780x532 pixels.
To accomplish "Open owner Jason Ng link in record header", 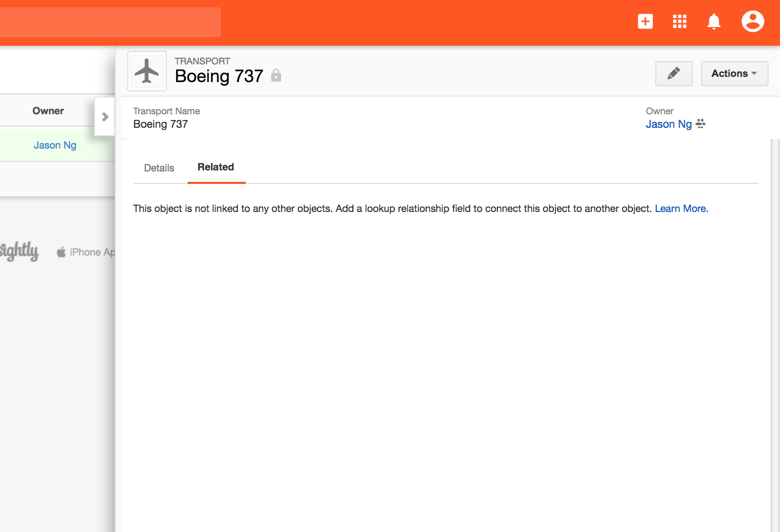I will (x=669, y=124).
